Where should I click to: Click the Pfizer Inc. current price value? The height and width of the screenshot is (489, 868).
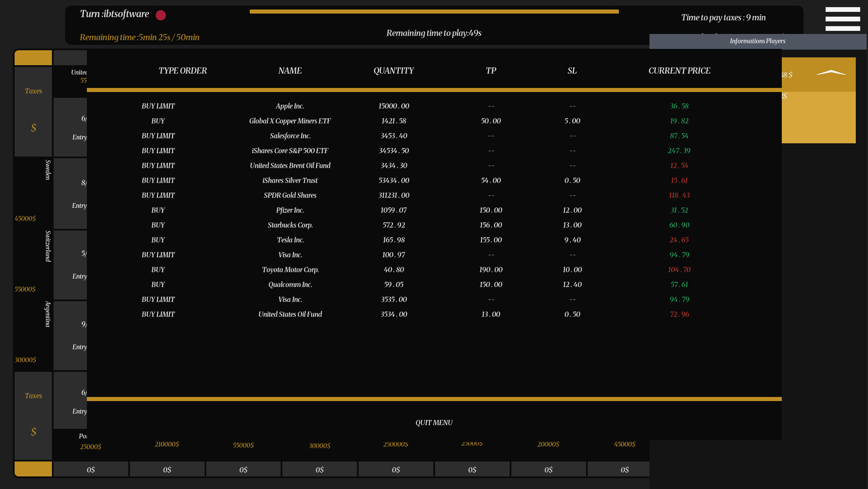click(679, 210)
